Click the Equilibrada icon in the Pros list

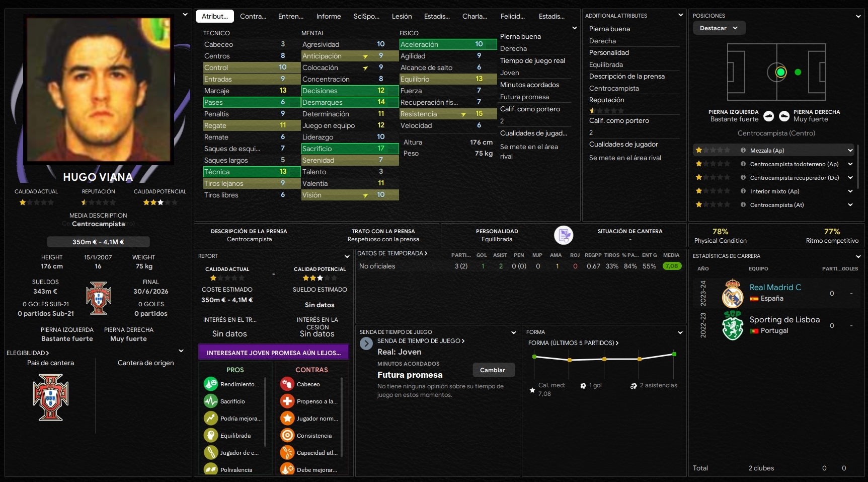tap(210, 436)
